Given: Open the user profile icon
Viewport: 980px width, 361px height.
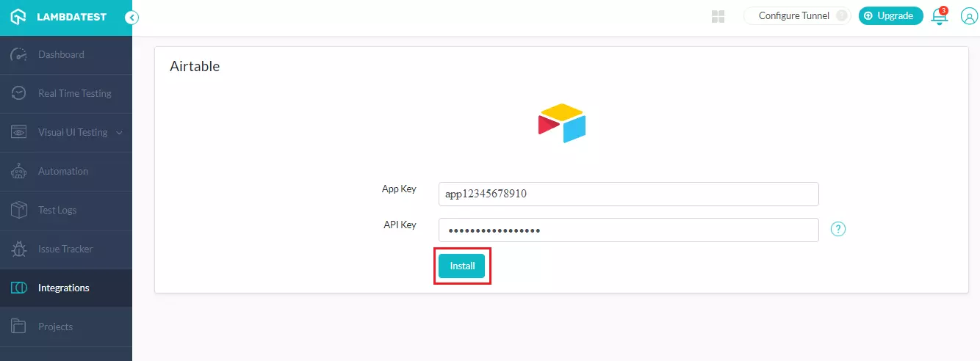Looking at the screenshot, I should (968, 16).
